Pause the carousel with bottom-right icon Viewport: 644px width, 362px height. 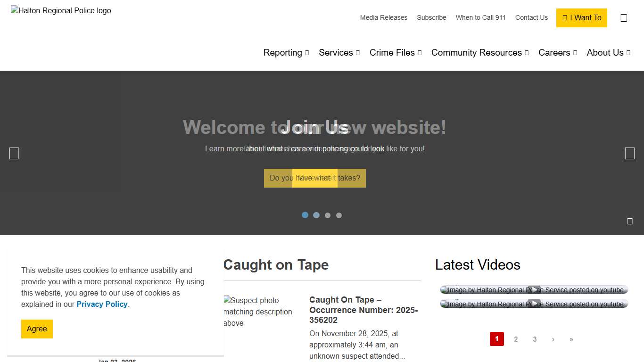tap(629, 221)
